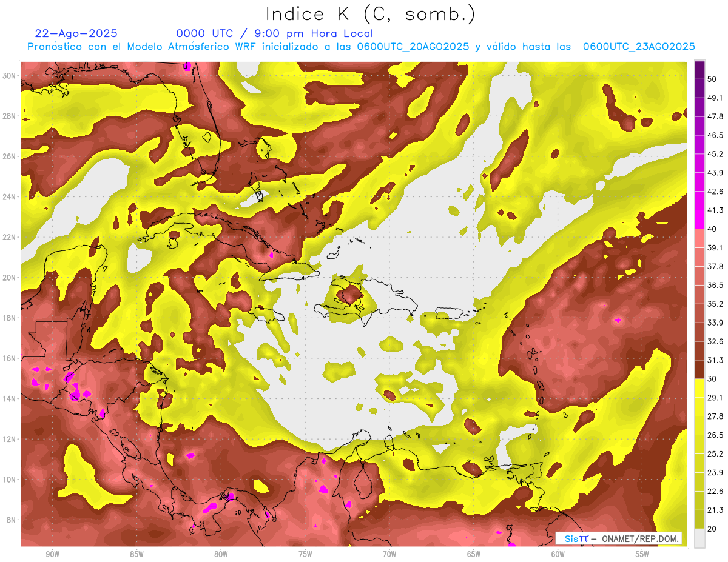Click the legend value 35.2

715,304
